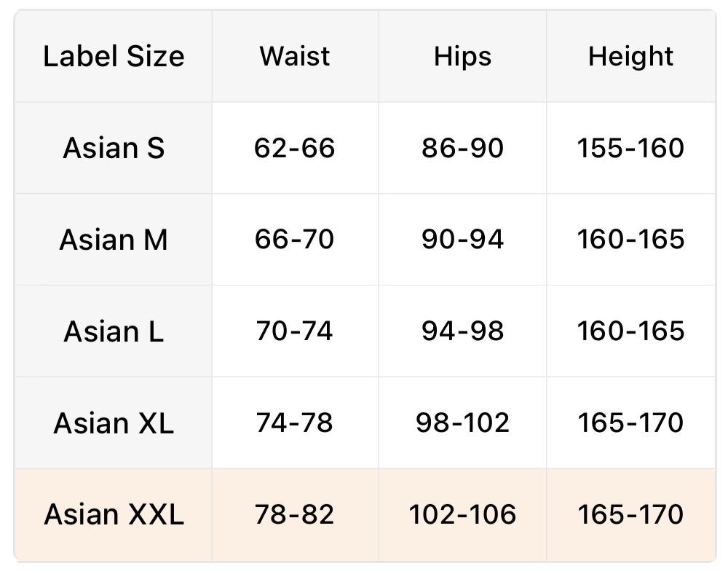This screenshot has width=728, height=574.
Task: Select the Asian L height value
Action: [630, 331]
